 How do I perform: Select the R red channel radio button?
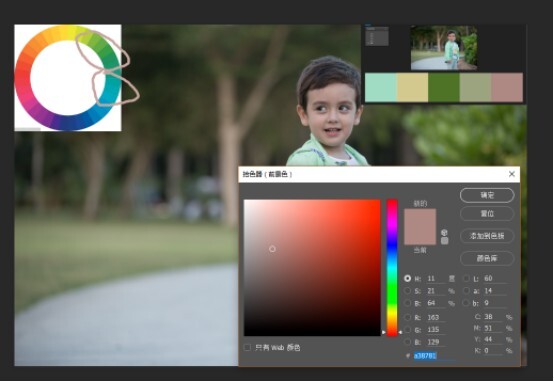[x=407, y=317]
